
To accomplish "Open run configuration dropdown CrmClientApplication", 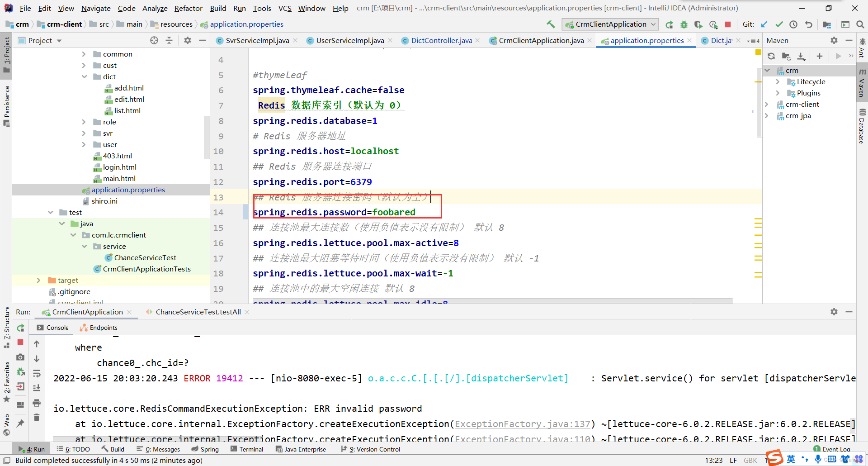I will [x=610, y=24].
